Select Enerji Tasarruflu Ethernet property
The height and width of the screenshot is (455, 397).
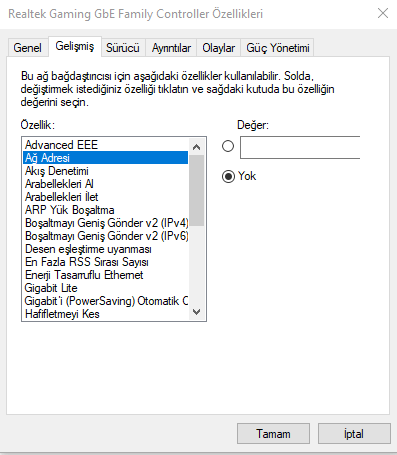coord(106,275)
